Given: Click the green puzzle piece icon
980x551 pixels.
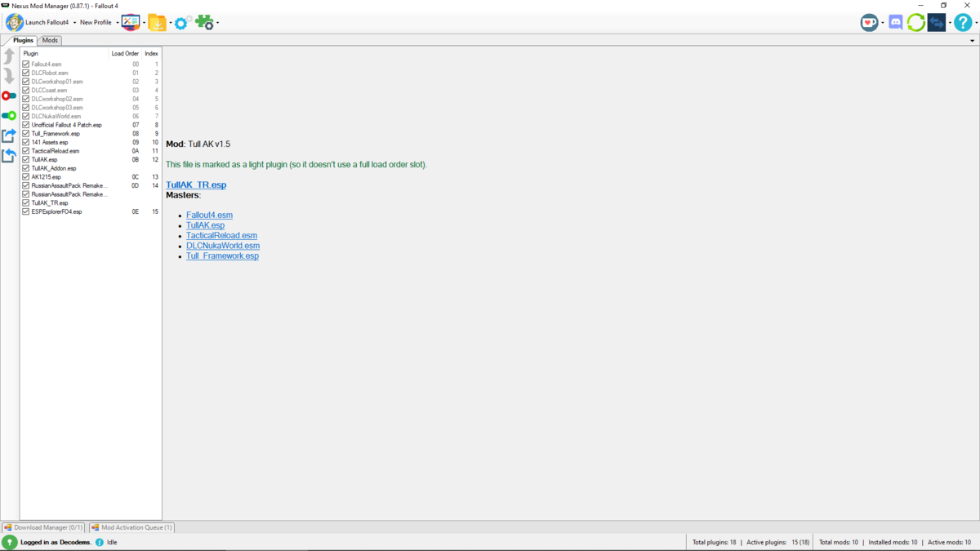Looking at the screenshot, I should [x=204, y=23].
